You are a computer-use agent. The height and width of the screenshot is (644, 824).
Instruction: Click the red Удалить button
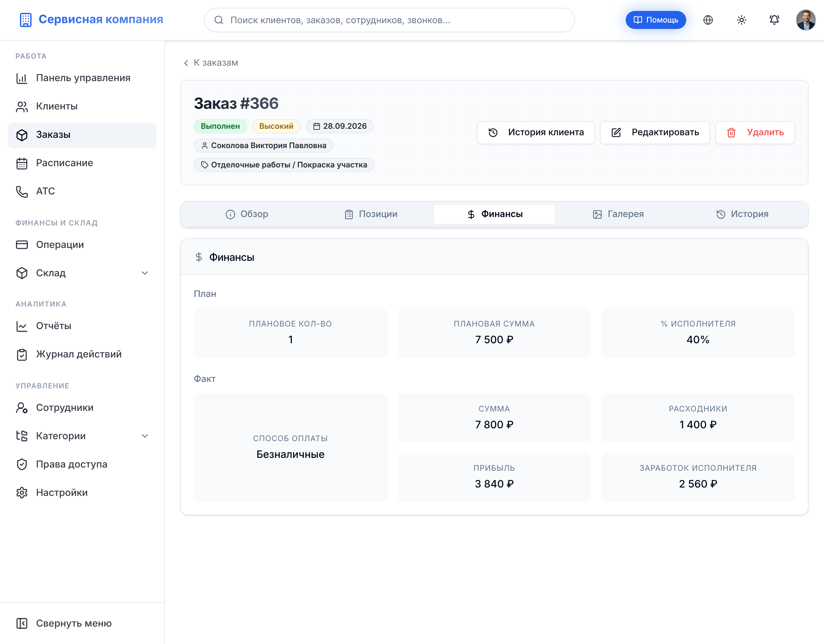click(x=755, y=132)
